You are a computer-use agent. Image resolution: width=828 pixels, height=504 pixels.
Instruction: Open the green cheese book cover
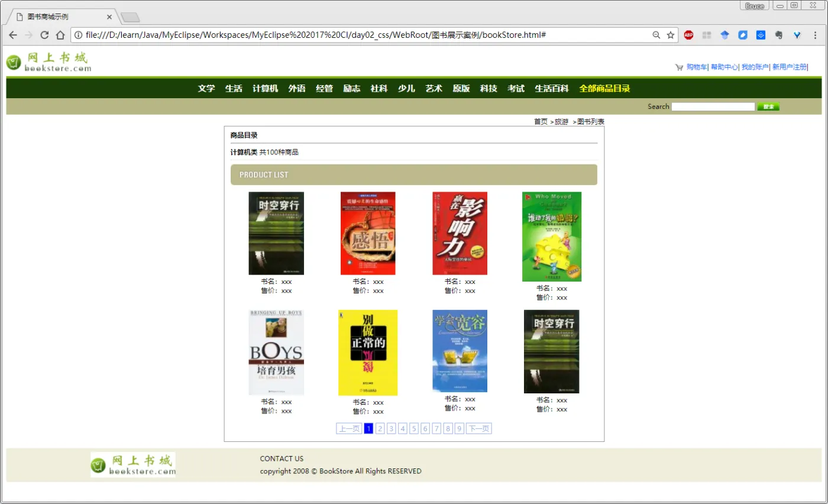pos(552,237)
